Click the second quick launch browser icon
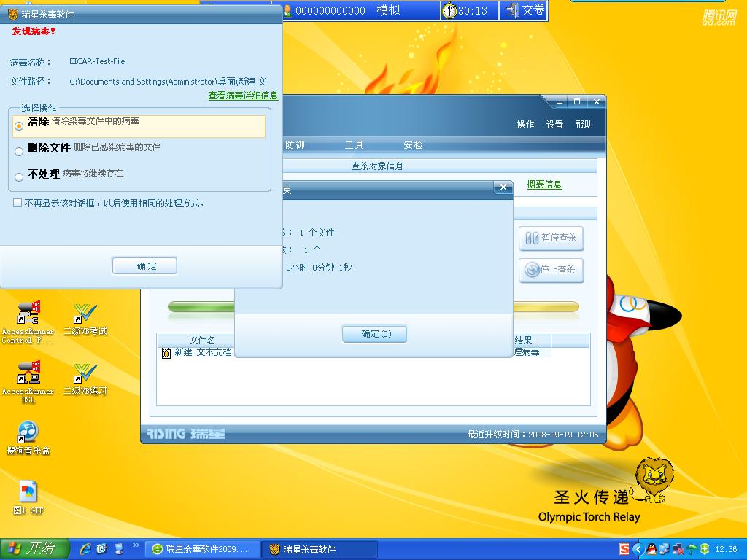Image resolution: width=747 pixels, height=560 pixels. pos(102,549)
